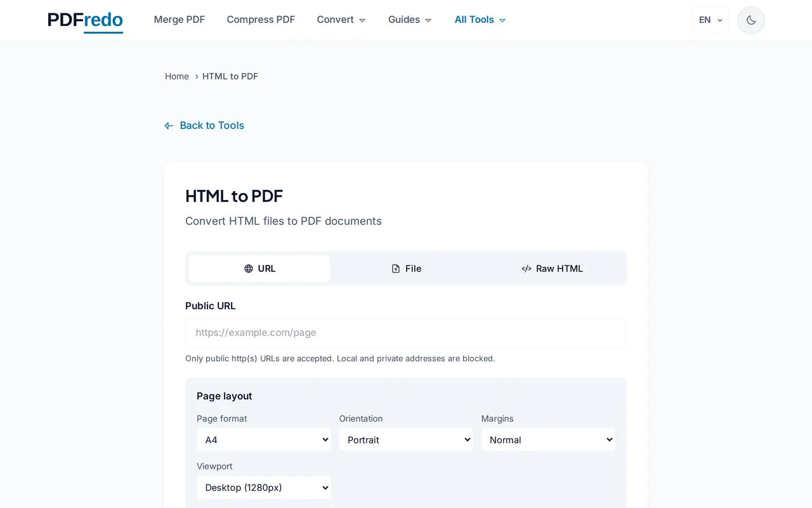Screen dimensions: 812x508
Task: Click the PDFredo logo
Action: point(84,20)
